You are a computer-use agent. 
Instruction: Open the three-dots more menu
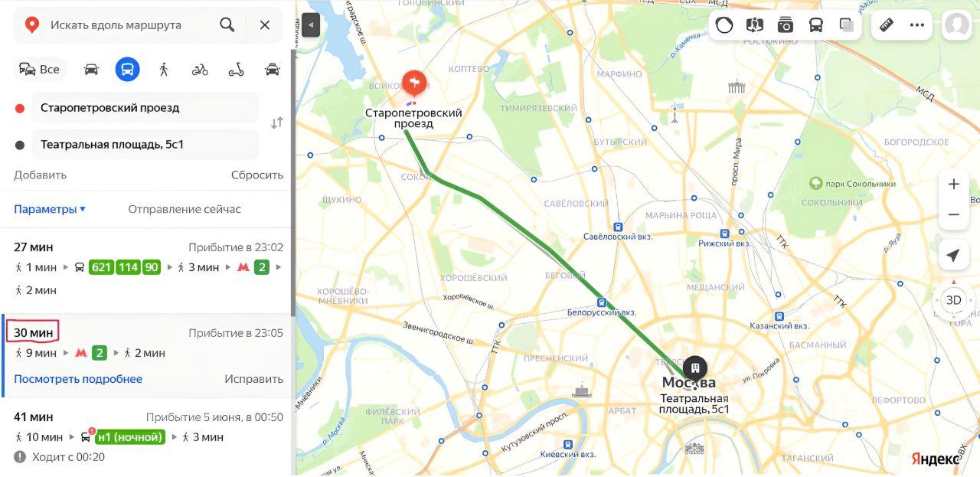917,25
